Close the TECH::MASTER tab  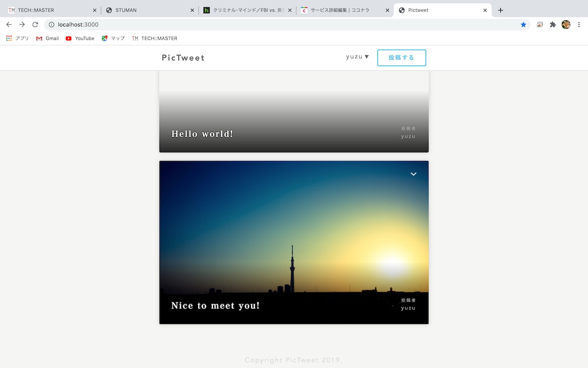(94, 10)
